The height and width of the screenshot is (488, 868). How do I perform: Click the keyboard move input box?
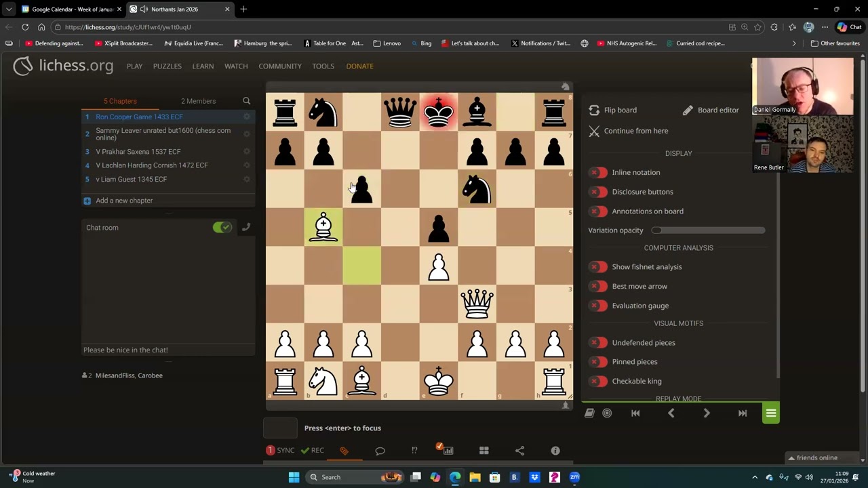click(x=280, y=428)
